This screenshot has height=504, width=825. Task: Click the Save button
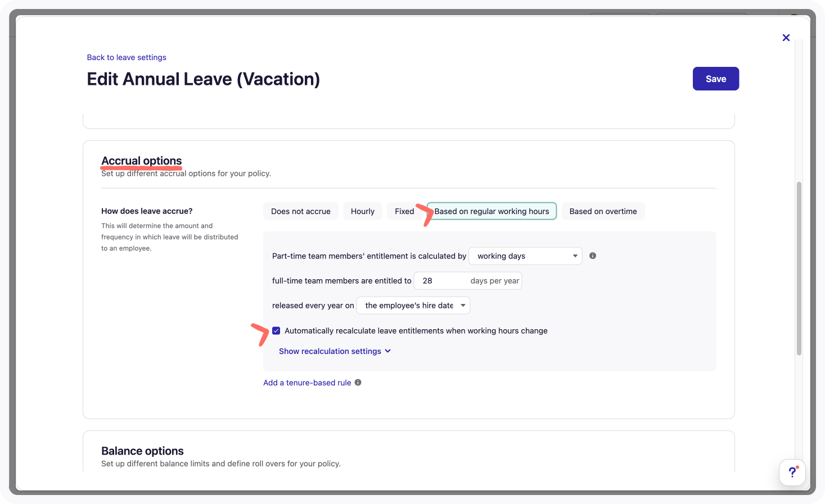(x=716, y=79)
